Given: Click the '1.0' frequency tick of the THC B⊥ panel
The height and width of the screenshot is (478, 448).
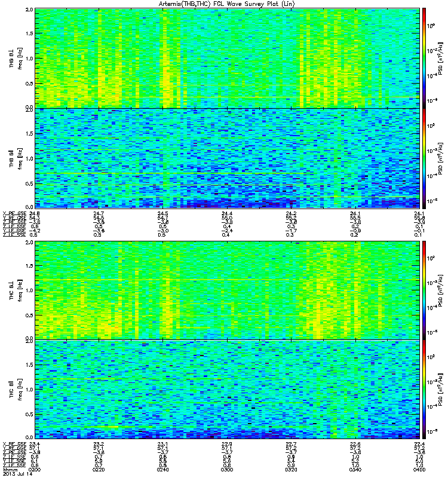Looking at the screenshot, I should tap(29, 290).
